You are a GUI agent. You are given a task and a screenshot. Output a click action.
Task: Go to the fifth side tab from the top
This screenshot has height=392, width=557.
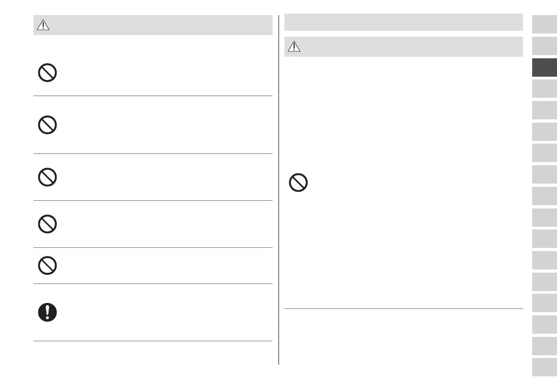click(544, 110)
